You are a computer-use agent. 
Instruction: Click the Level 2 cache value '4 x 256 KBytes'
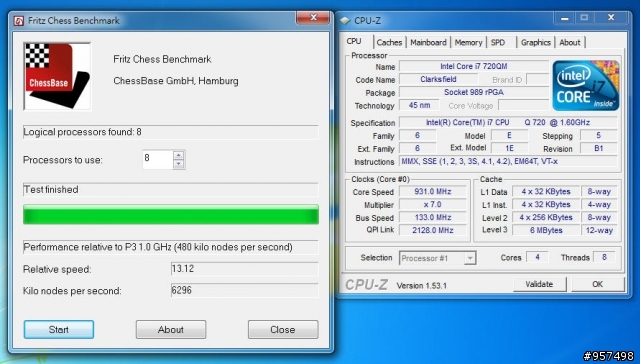click(x=546, y=218)
